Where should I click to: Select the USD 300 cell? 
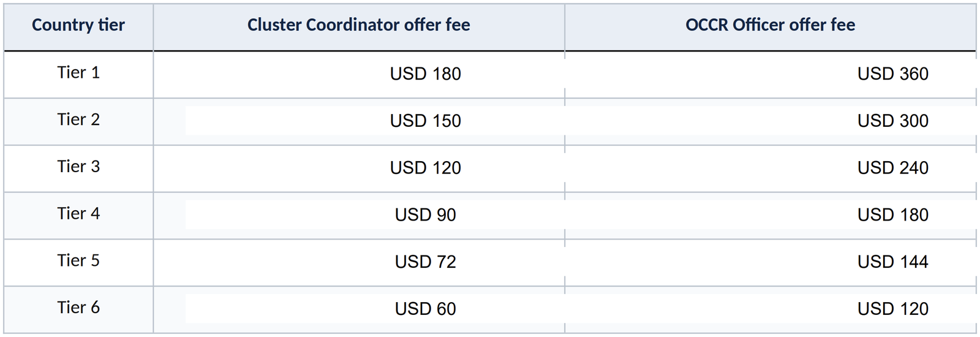(x=893, y=121)
